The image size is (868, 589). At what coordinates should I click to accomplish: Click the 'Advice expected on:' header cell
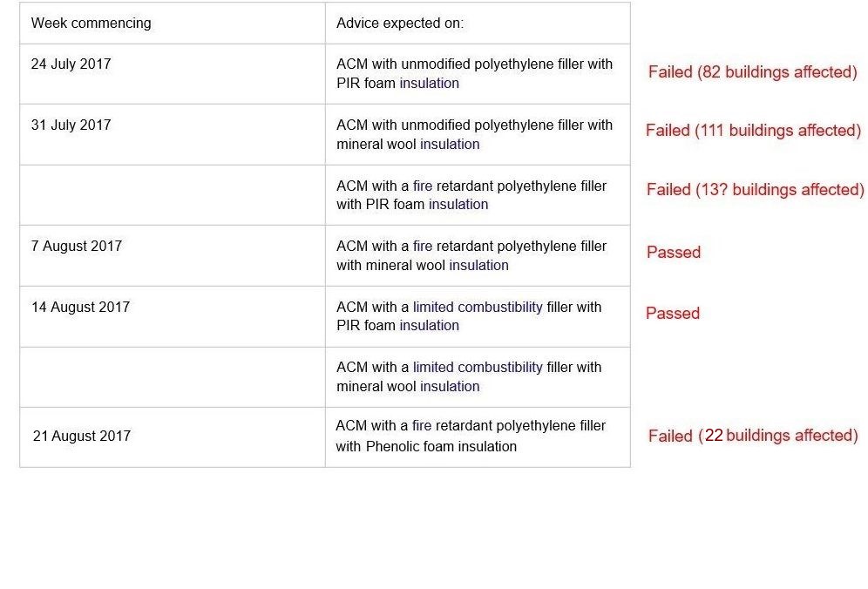(478, 24)
